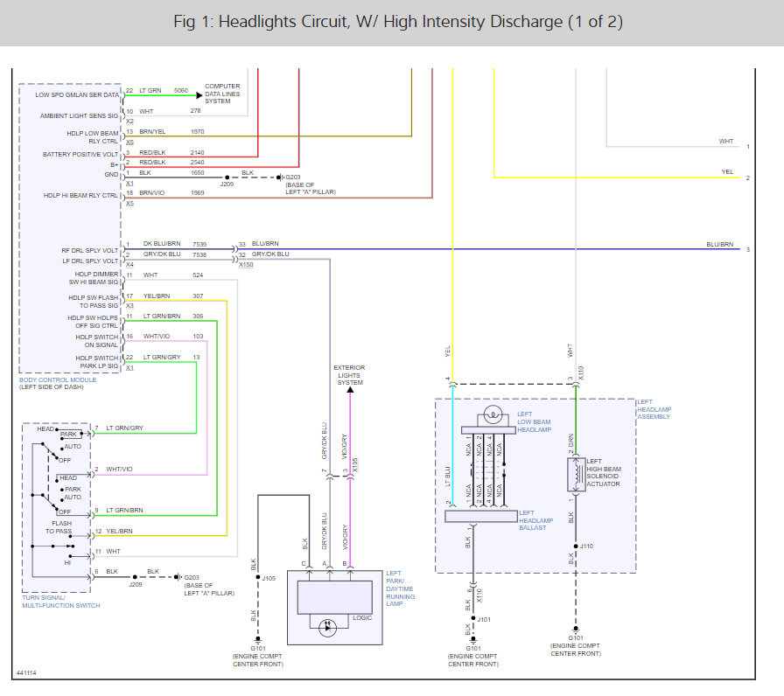The width and height of the screenshot is (784, 696).
Task: Click 'DK BLU/BRN' wire color label
Action: point(162,244)
